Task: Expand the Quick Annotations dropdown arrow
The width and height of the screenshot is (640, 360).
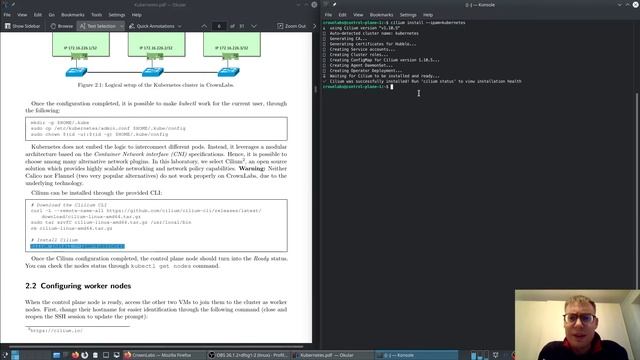Action: click(x=180, y=26)
